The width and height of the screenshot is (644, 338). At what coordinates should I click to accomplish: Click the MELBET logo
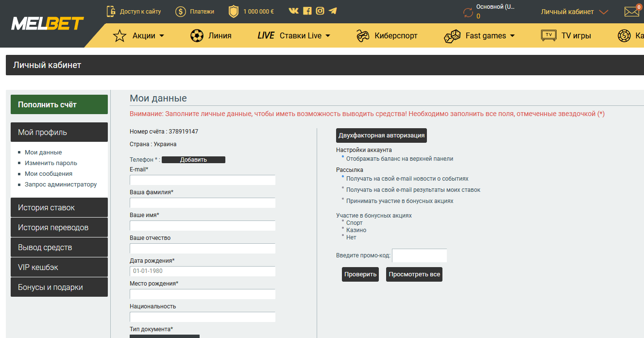(x=47, y=23)
